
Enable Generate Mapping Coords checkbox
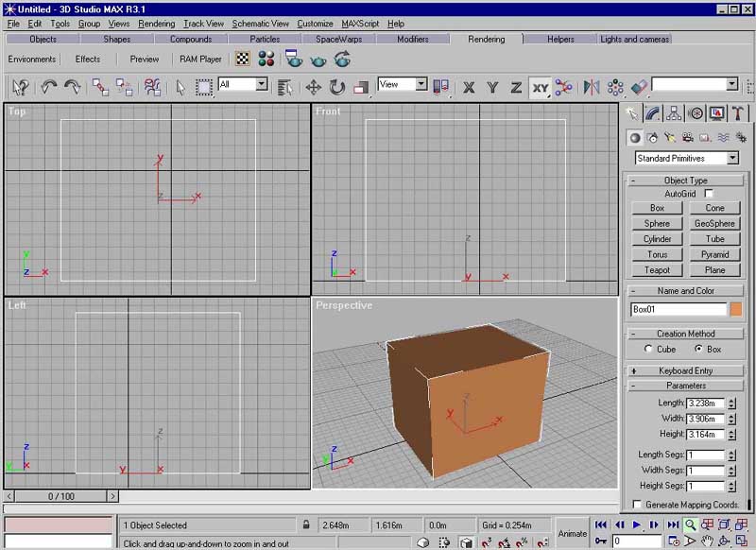[637, 505]
